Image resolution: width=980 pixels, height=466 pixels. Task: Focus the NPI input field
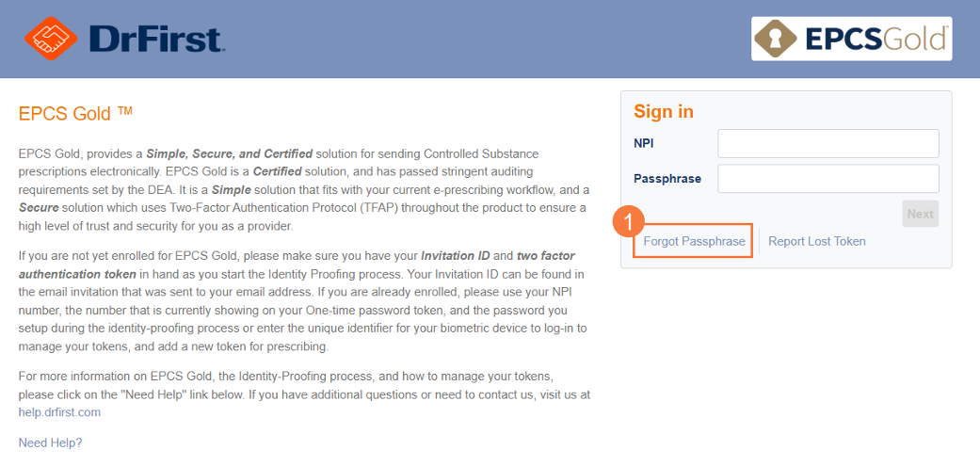[x=828, y=144]
